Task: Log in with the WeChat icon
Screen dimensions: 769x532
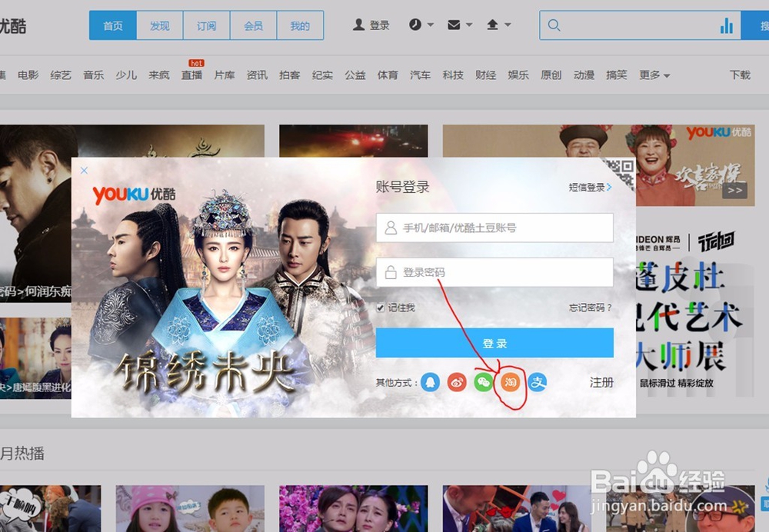Action: pyautogui.click(x=484, y=382)
